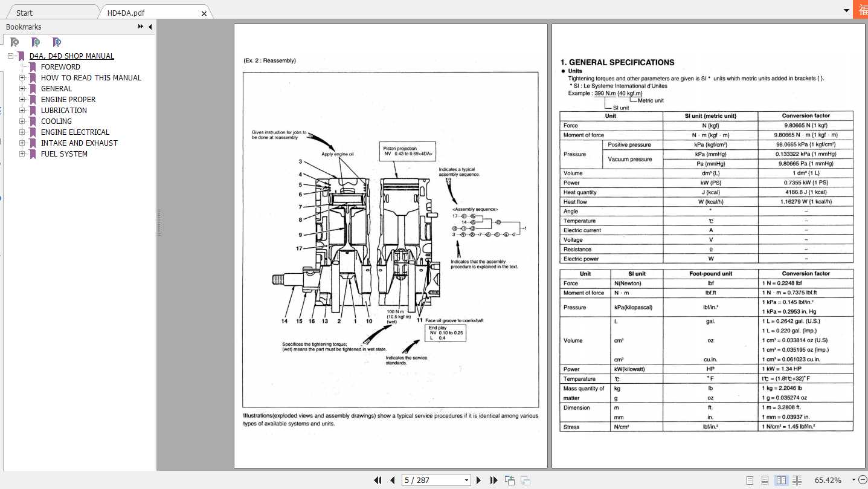Click the go-to-bookmark locate icon

pyautogui.click(x=56, y=42)
